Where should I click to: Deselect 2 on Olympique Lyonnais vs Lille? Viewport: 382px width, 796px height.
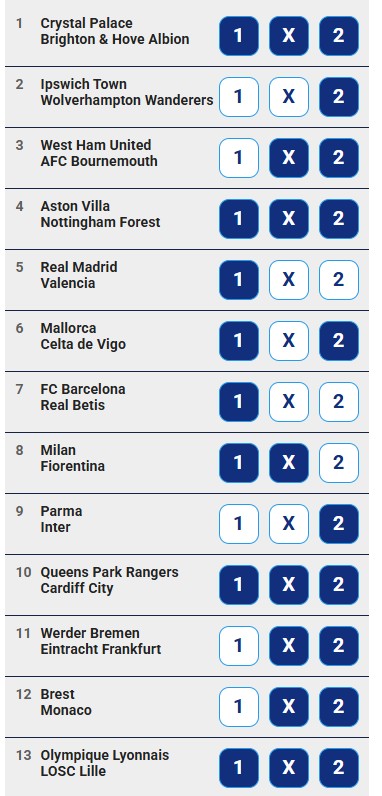pyautogui.click(x=339, y=768)
